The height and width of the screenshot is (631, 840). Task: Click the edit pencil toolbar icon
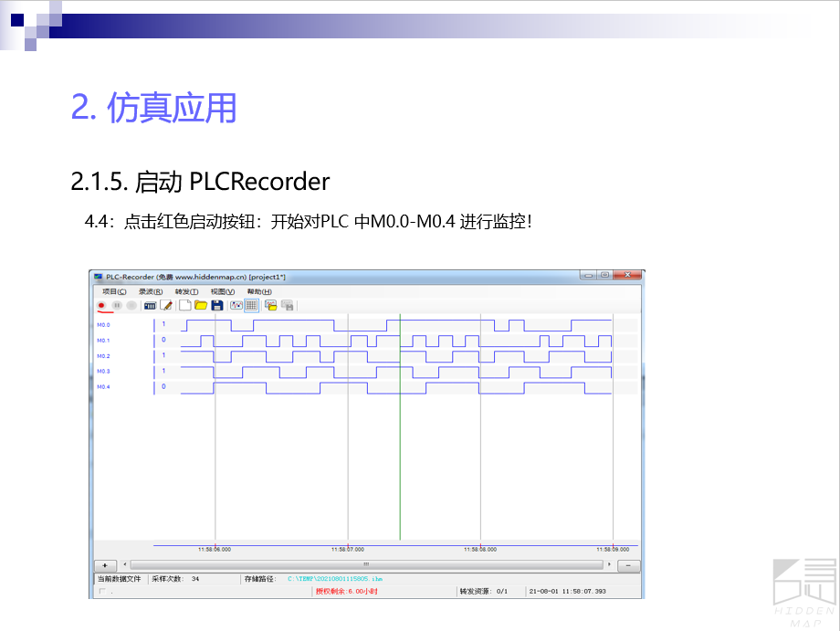click(x=166, y=305)
